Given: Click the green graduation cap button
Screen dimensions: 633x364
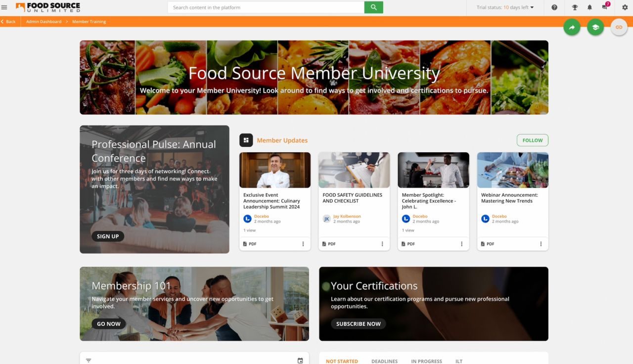Looking at the screenshot, I should (595, 27).
